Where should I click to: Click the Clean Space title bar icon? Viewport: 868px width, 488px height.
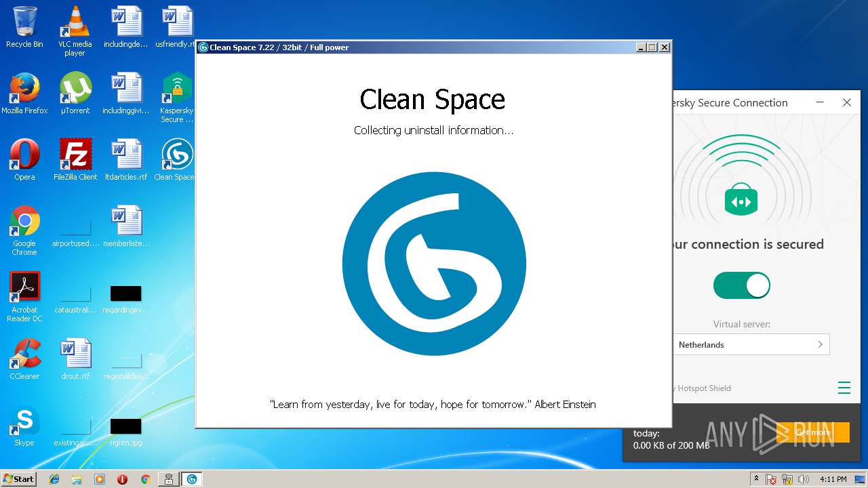coord(203,47)
